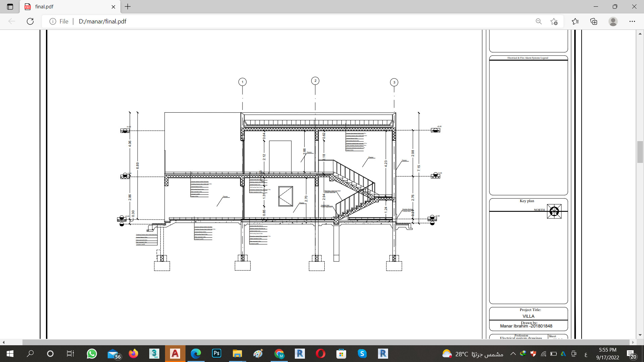Open Photoshop from the taskbar
This screenshot has width=644, height=362.
click(x=217, y=354)
